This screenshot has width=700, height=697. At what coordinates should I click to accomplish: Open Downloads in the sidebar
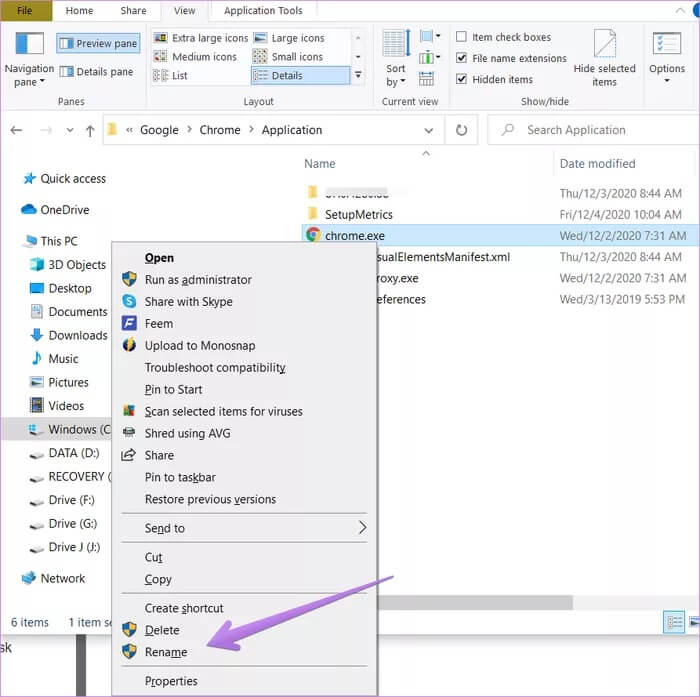click(x=69, y=335)
